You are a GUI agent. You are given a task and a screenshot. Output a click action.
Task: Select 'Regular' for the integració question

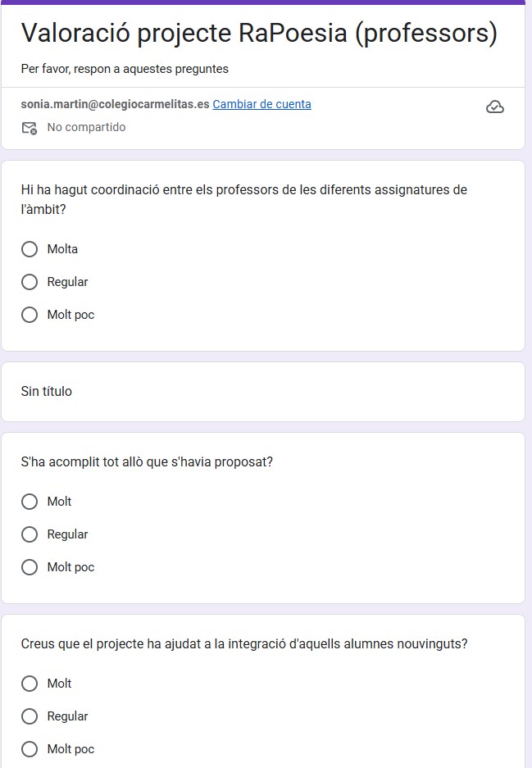point(30,716)
